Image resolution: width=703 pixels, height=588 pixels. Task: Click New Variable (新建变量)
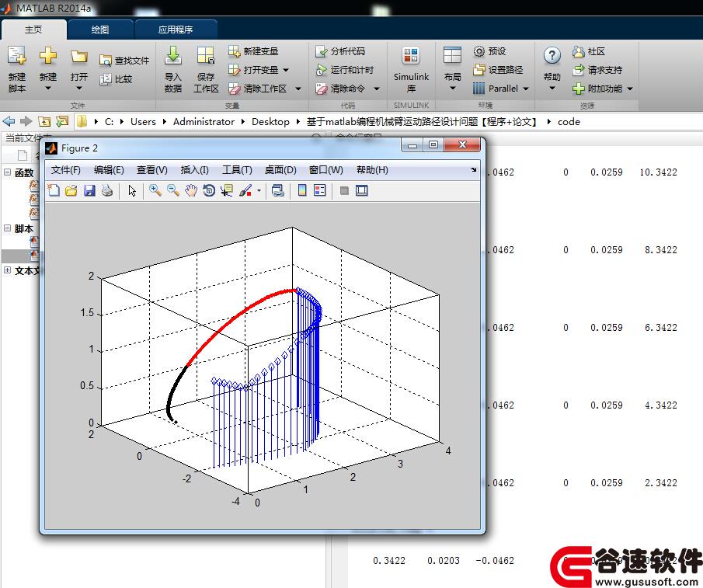click(253, 51)
